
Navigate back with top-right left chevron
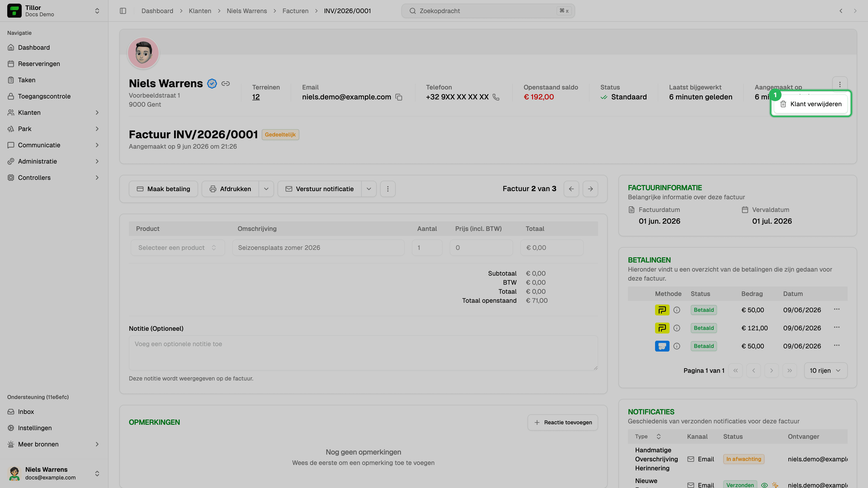click(x=841, y=11)
